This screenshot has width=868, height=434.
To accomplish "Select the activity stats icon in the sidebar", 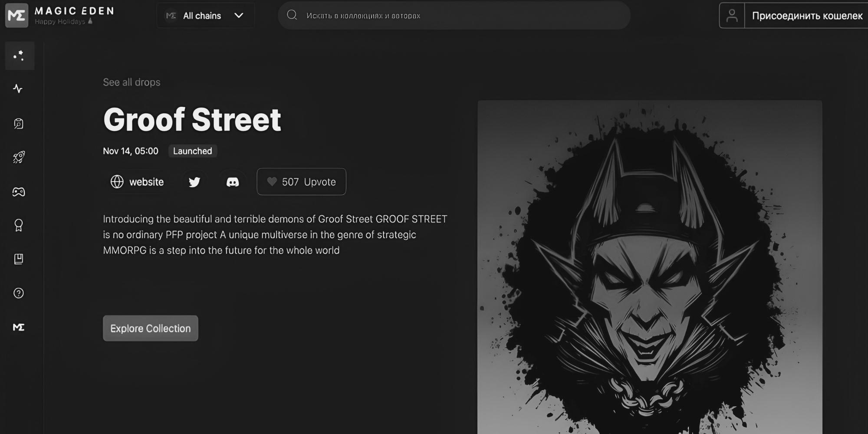I will (19, 89).
